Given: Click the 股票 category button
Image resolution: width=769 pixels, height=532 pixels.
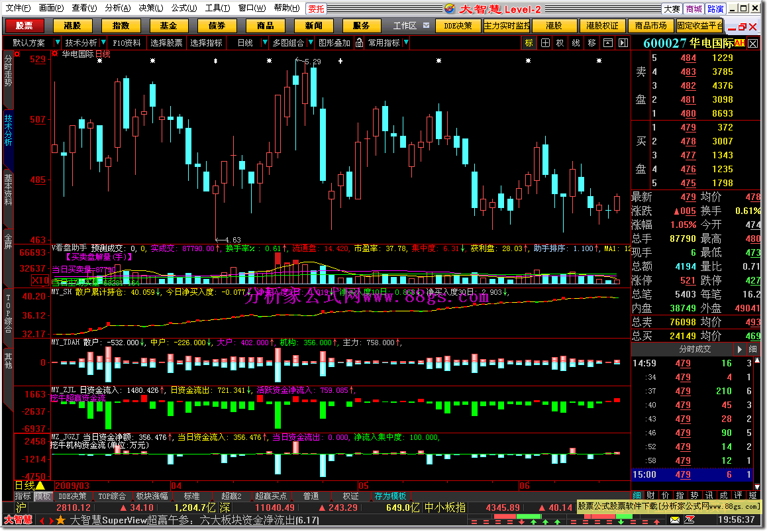Looking at the screenshot, I should pyautogui.click(x=24, y=26).
